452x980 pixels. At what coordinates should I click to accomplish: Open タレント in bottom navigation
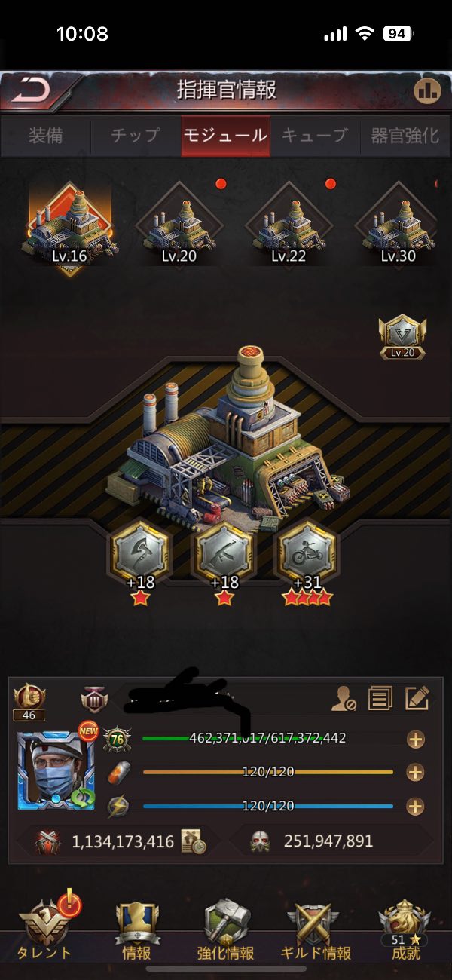tap(47, 929)
